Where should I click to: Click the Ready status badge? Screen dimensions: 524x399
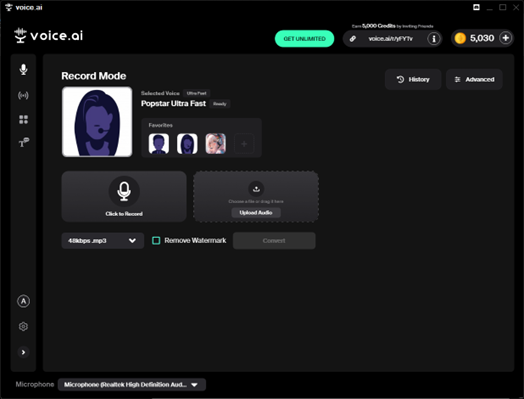click(220, 104)
